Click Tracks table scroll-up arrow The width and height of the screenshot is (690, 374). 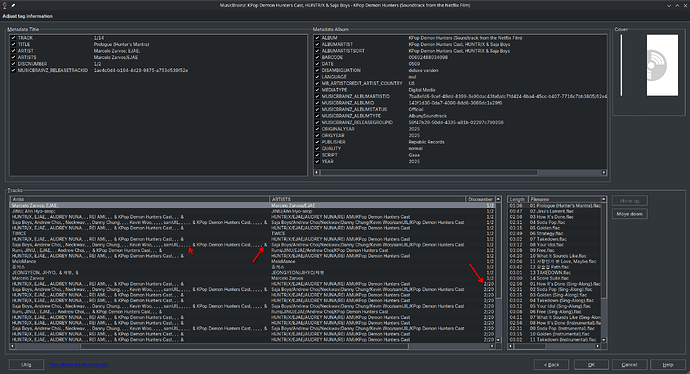pos(498,199)
